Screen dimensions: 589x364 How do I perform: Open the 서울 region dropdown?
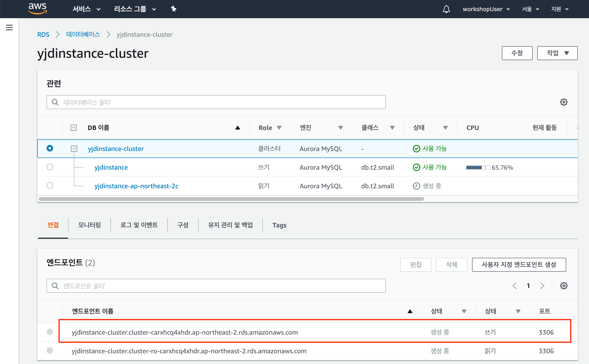pos(531,9)
